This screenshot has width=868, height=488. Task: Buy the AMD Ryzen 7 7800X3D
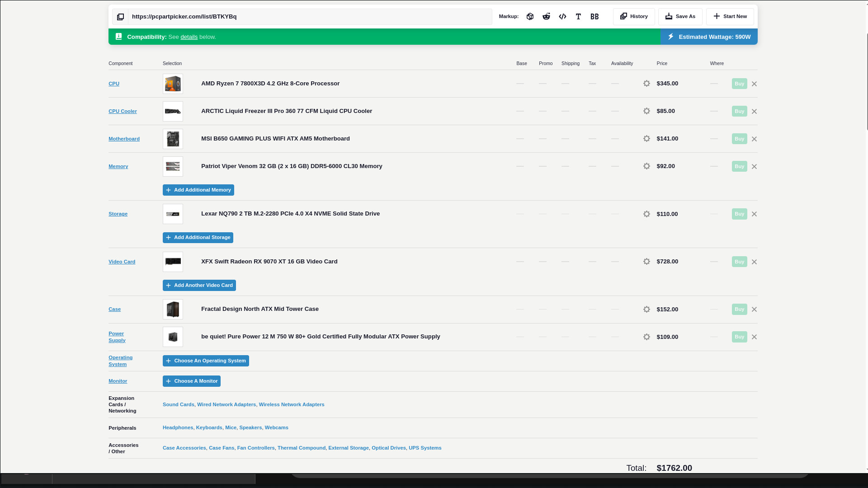pyautogui.click(x=739, y=84)
